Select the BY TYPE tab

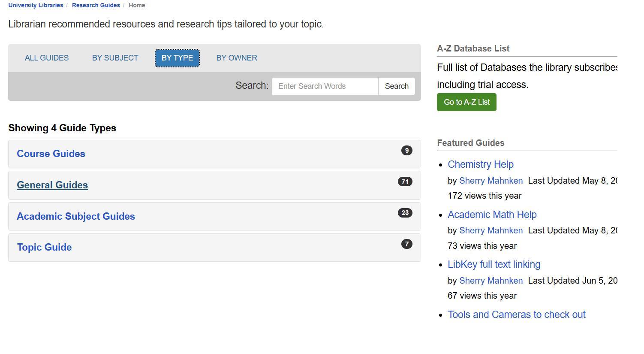point(177,58)
